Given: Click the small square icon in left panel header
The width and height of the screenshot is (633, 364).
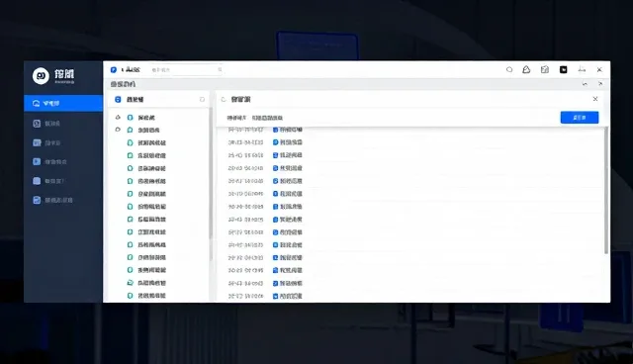Looking at the screenshot, I should [202, 99].
